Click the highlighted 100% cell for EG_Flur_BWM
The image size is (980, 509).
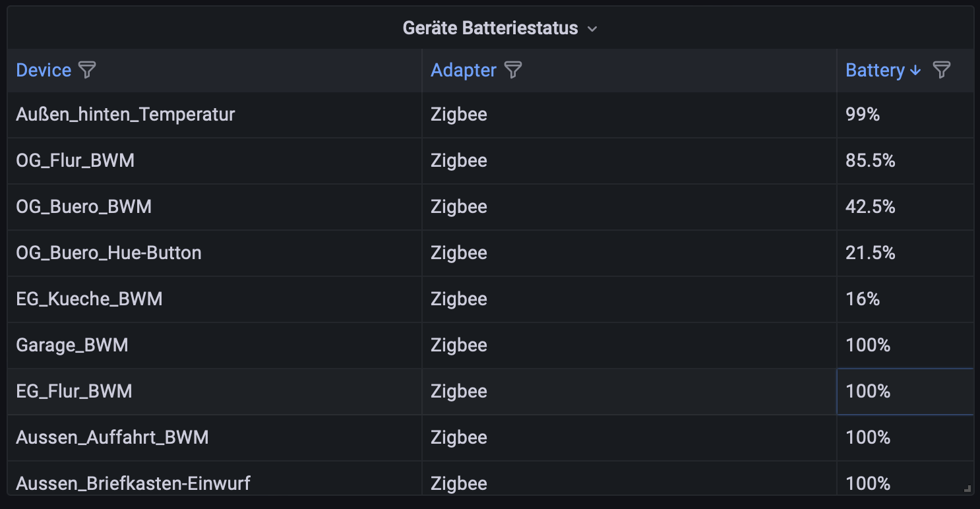905,392
